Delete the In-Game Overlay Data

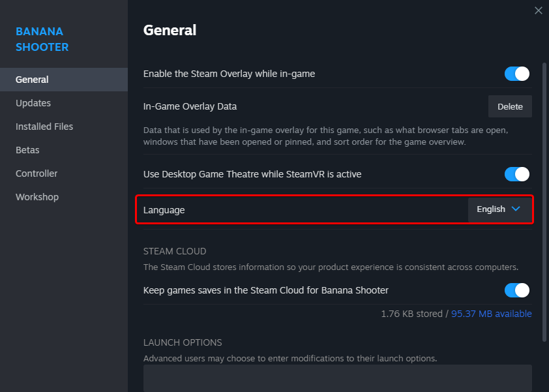pyautogui.click(x=510, y=106)
